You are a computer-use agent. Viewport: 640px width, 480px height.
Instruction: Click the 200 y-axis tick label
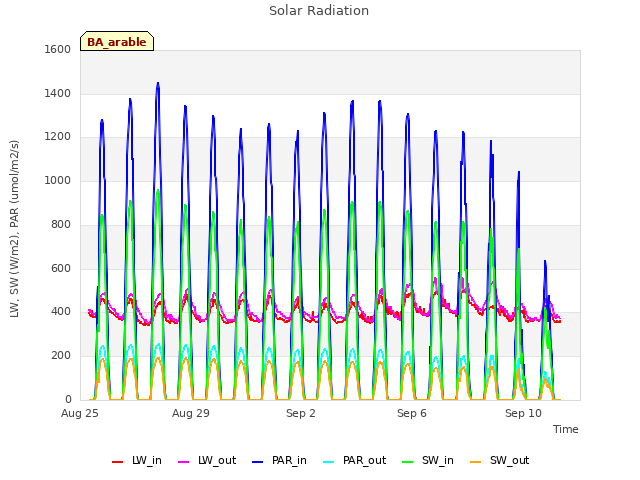pyautogui.click(x=61, y=356)
